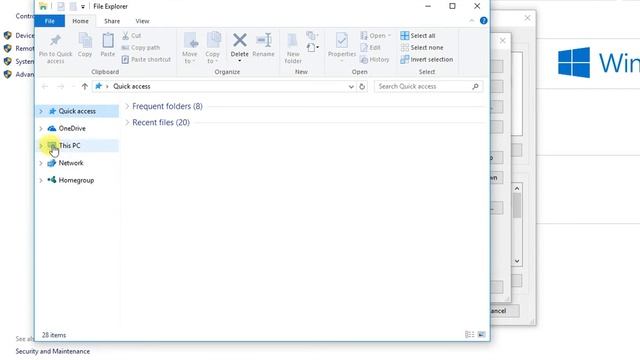Switch to details view icon
Screen dimensions: 640x360
tap(469, 335)
